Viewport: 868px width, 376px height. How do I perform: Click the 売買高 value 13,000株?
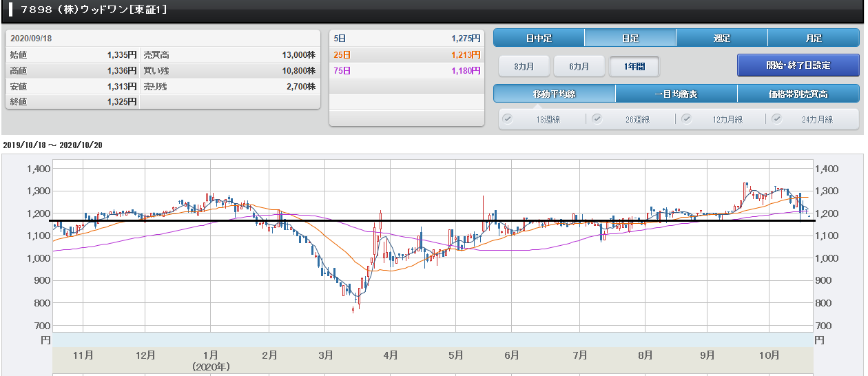pos(298,54)
